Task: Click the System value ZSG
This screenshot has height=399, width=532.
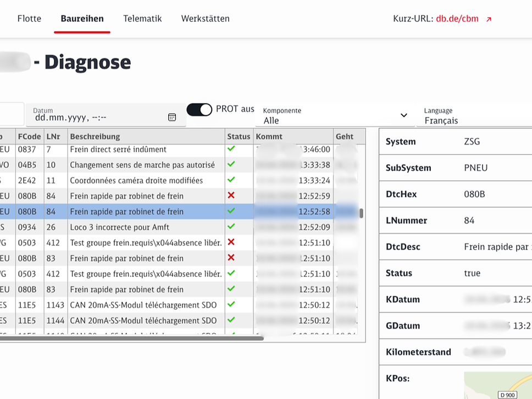Action: [472, 141]
